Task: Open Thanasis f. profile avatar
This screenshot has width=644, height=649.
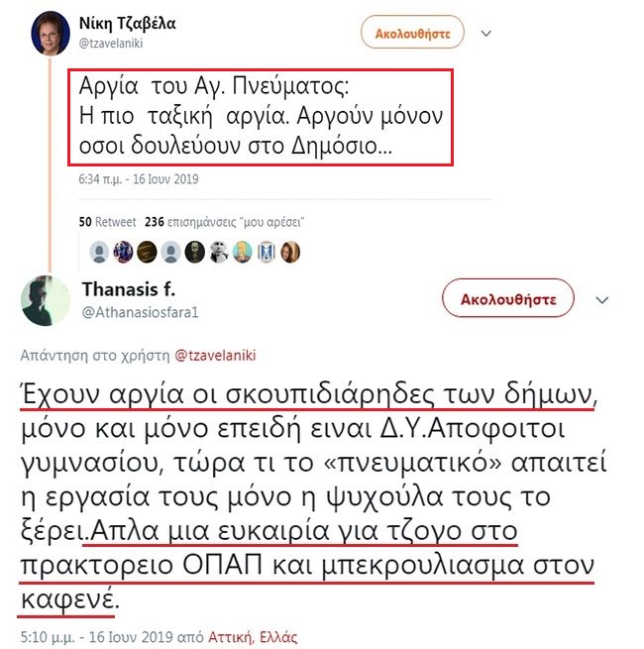Action: click(x=46, y=300)
